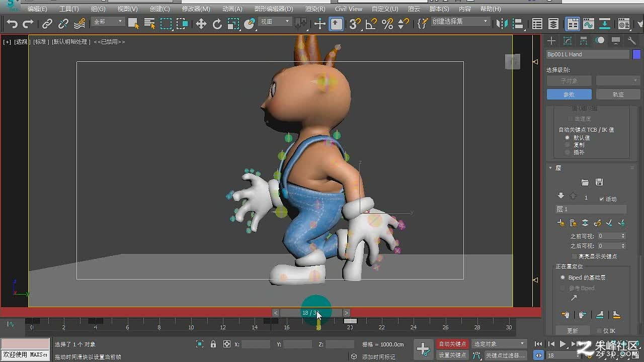
Task: Open the Display tab in command panel
Action: 616,41
